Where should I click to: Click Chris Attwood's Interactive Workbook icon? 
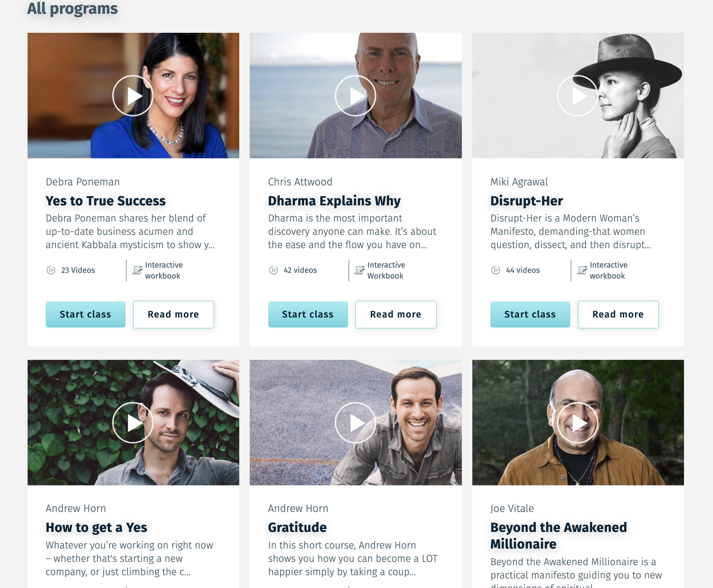[360, 270]
